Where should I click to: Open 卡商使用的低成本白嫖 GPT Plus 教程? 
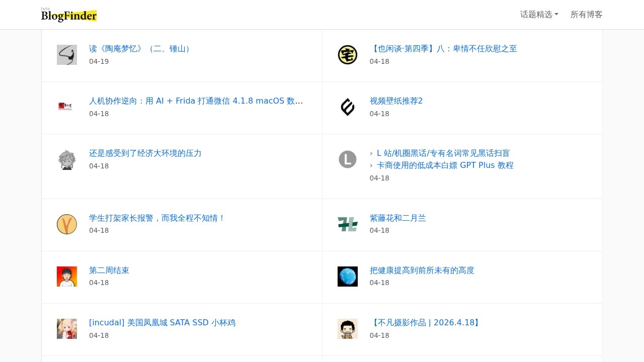pyautogui.click(x=445, y=165)
